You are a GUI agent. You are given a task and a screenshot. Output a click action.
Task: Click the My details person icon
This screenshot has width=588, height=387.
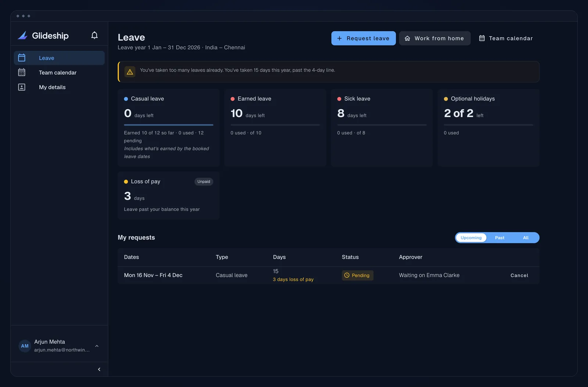22,87
